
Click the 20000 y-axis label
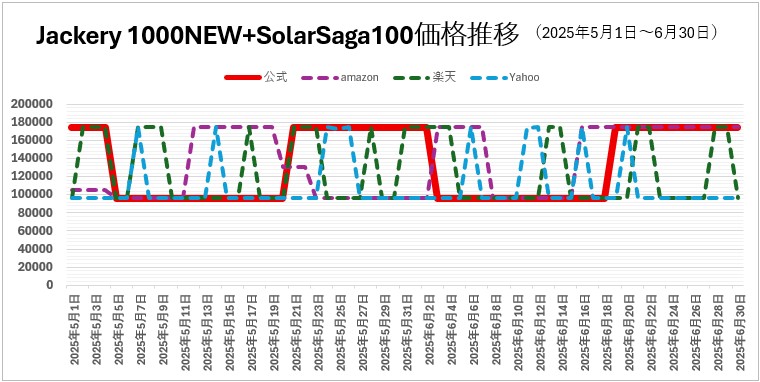coord(35,267)
